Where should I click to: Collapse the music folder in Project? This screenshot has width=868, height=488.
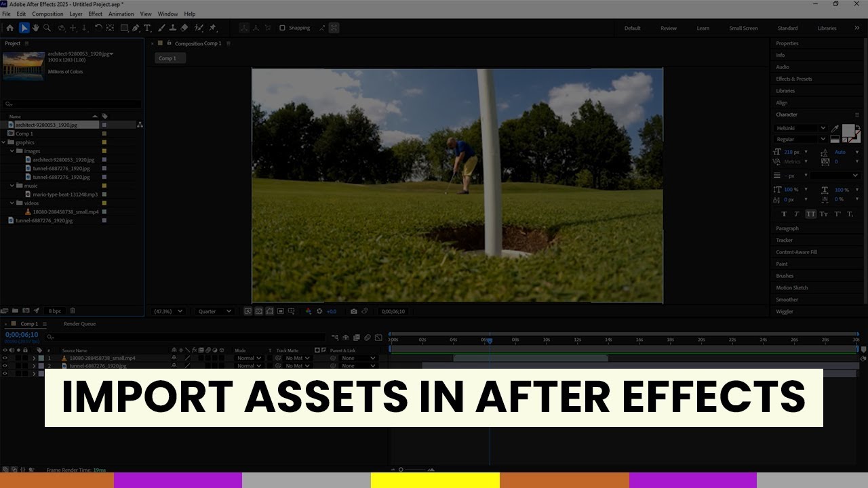pos(12,186)
